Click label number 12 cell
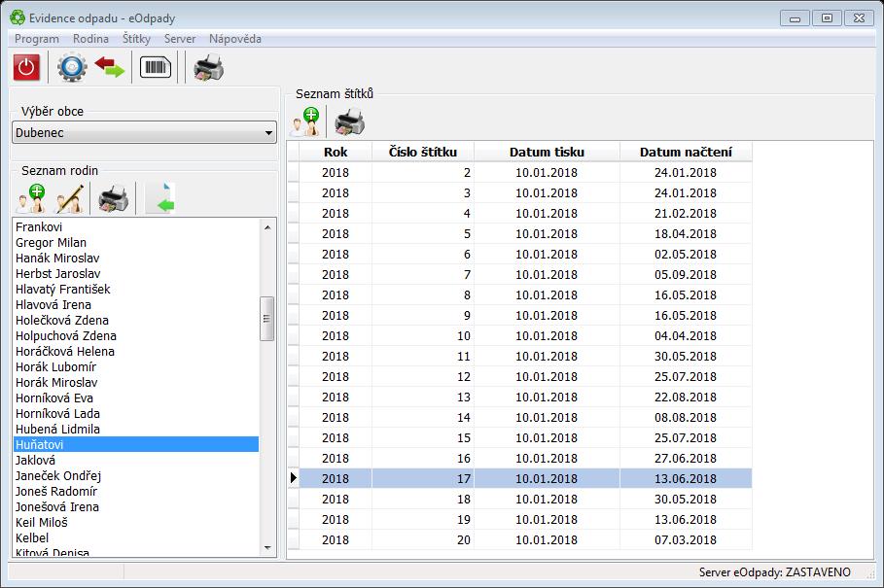 pyautogui.click(x=423, y=377)
